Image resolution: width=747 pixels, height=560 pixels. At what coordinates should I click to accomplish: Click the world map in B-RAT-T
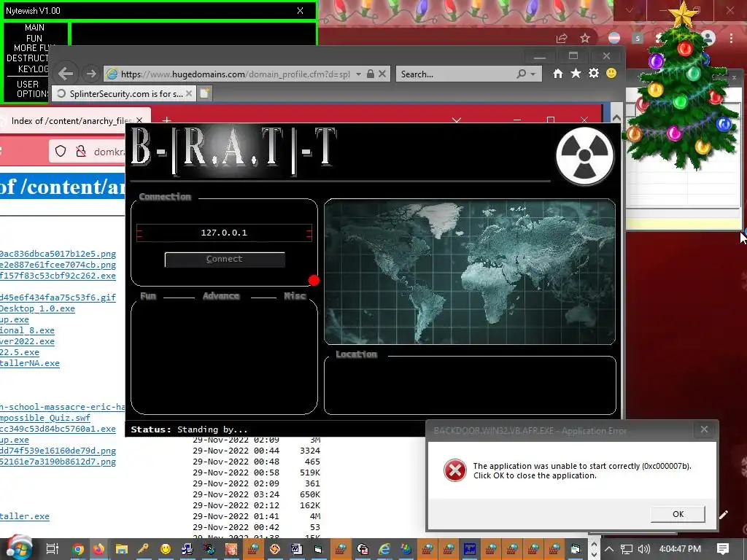470,271
